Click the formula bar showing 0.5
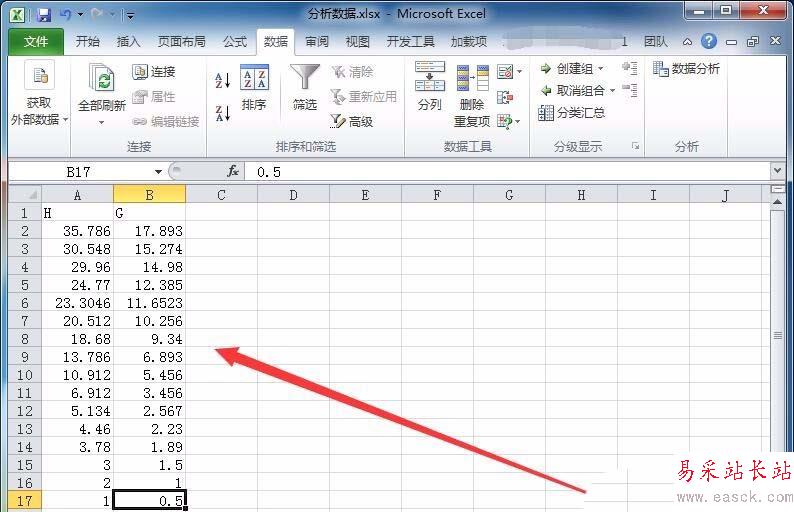 507,172
